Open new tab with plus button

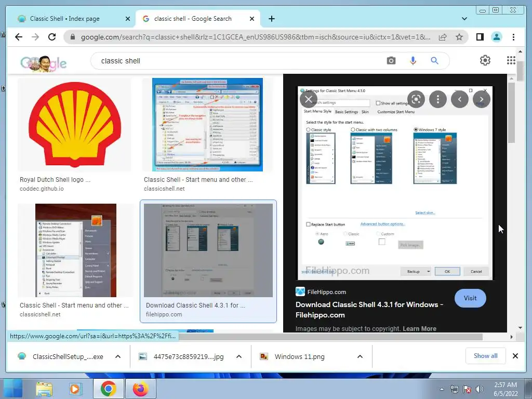click(x=271, y=19)
